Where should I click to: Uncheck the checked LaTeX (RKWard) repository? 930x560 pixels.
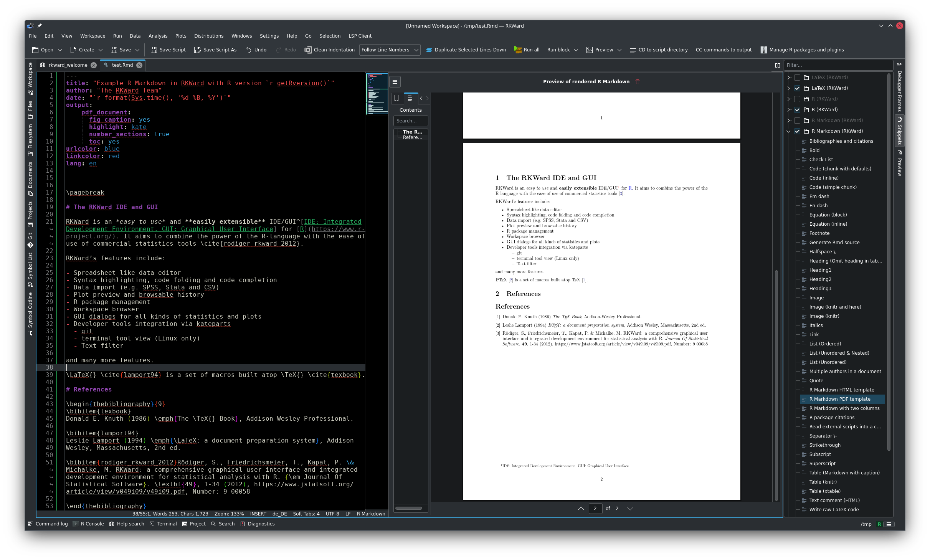pos(797,88)
